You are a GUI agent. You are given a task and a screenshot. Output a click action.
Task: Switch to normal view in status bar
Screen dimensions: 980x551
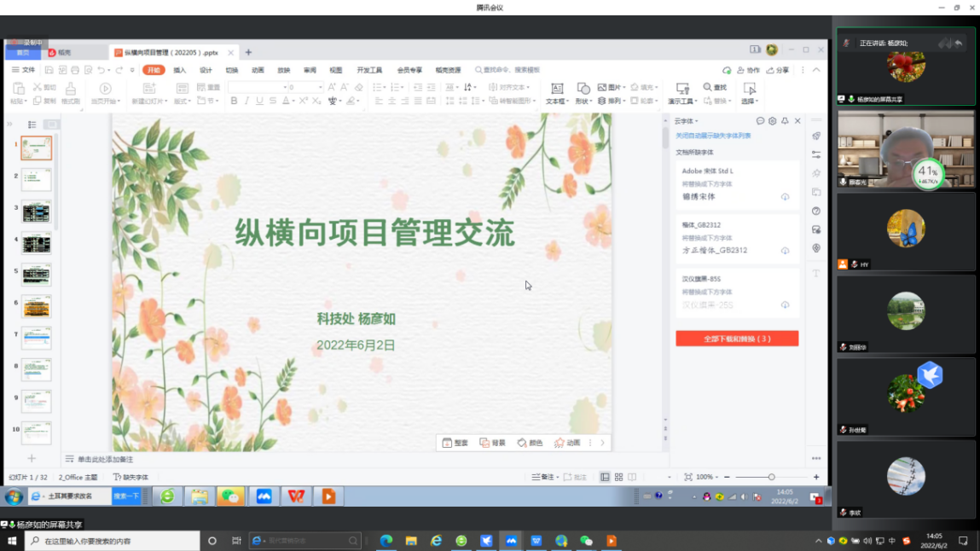tap(605, 478)
